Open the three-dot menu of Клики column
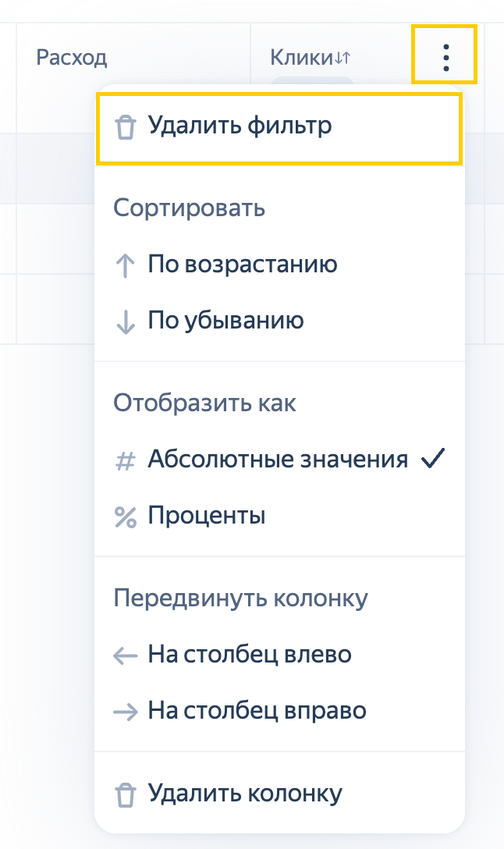The height and width of the screenshot is (849, 504). [445, 58]
